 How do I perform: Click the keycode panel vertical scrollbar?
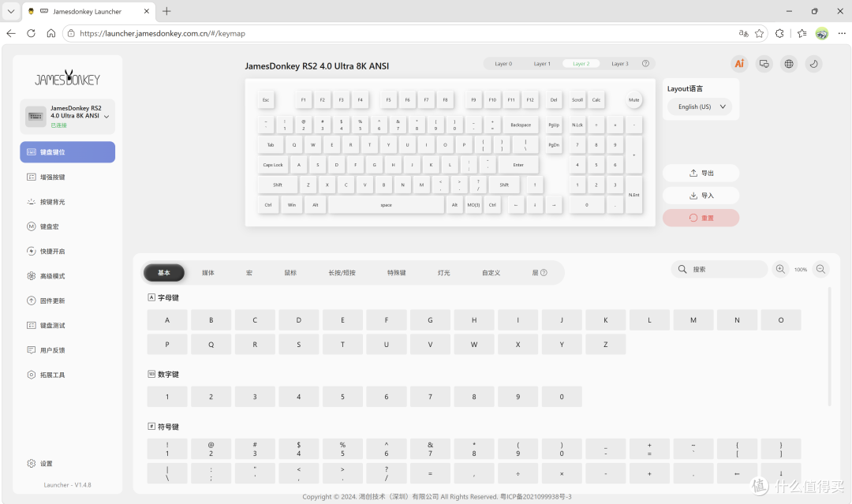coord(829,346)
